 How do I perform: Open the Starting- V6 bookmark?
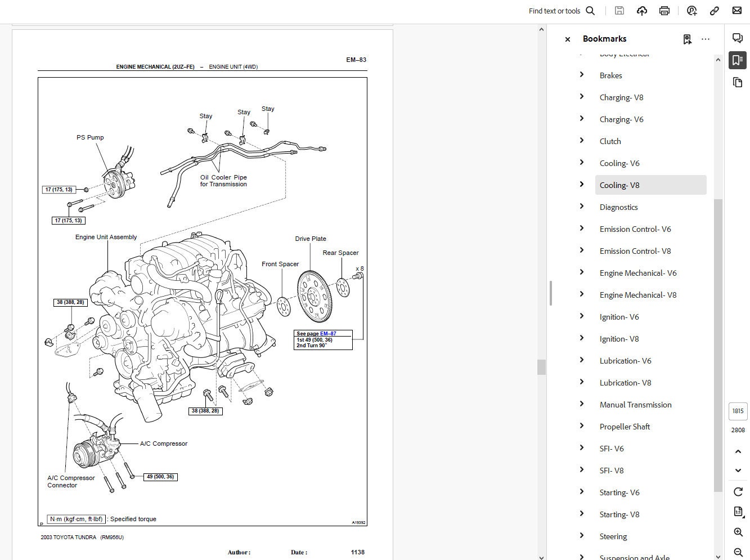click(x=619, y=492)
